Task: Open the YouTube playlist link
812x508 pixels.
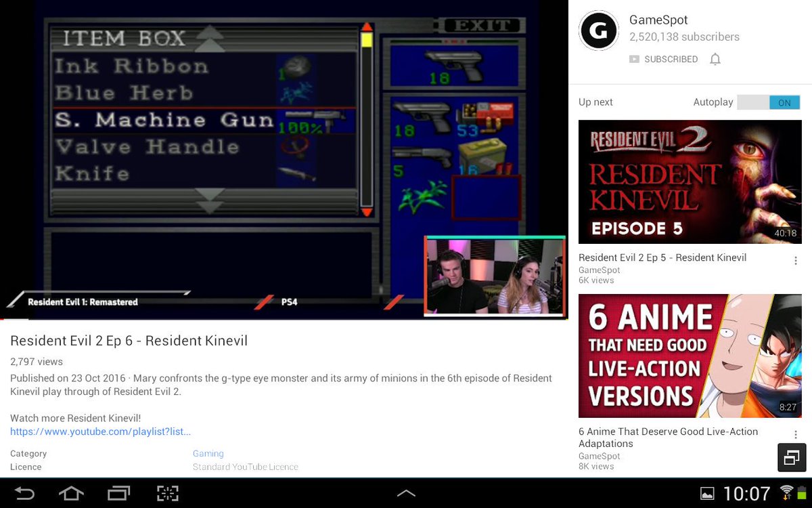Action: click(100, 431)
